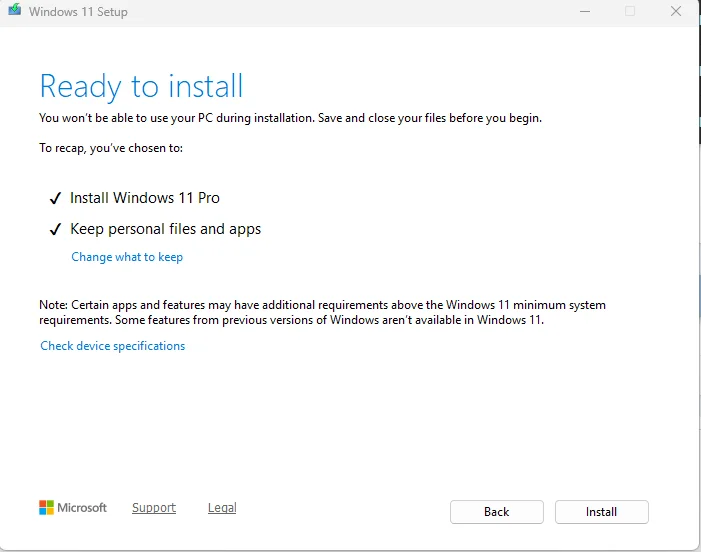Click the checkmark beside Install Windows 11 Pro
701x552 pixels.
point(55,198)
